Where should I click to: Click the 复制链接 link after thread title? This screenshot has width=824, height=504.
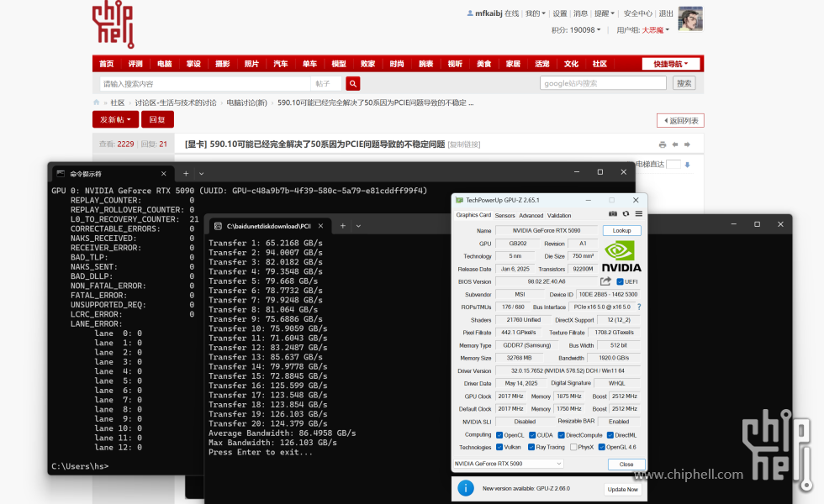point(464,144)
